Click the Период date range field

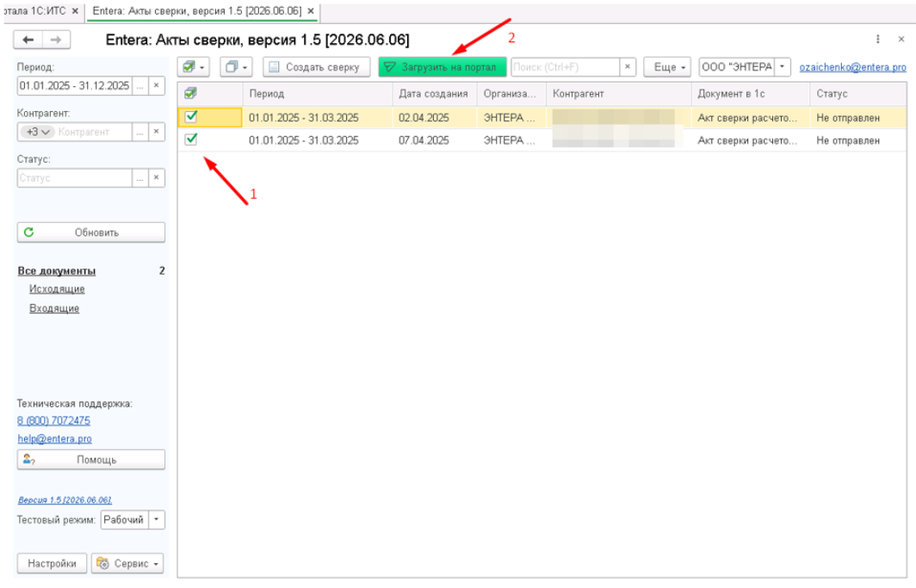(x=74, y=86)
